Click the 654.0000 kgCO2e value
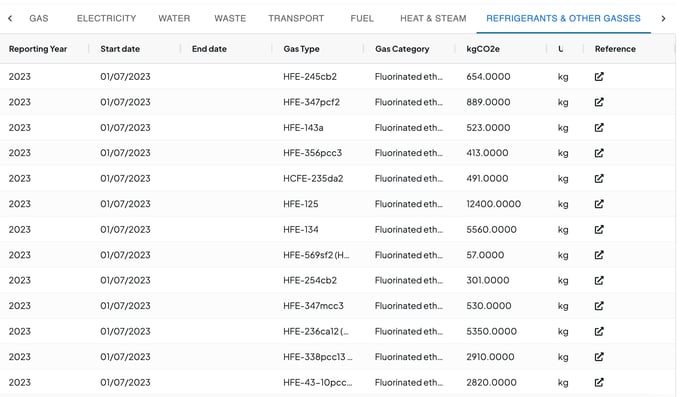This screenshot has width=688, height=397. 488,77
